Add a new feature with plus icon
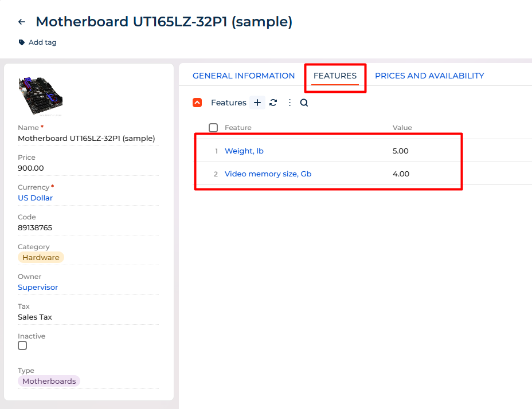The height and width of the screenshot is (409, 532). (257, 103)
